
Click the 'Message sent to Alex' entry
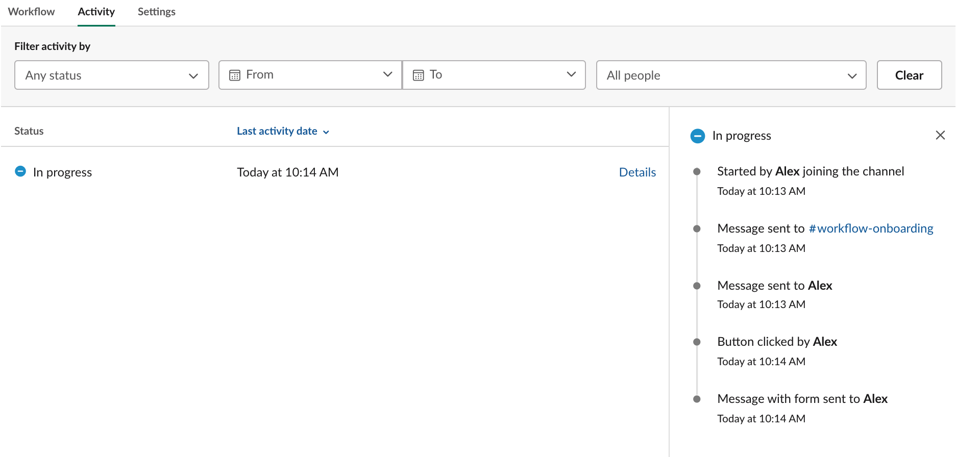(x=775, y=286)
